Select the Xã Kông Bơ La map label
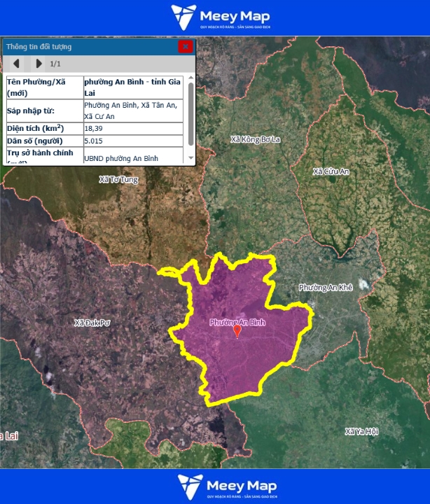 tap(255, 139)
